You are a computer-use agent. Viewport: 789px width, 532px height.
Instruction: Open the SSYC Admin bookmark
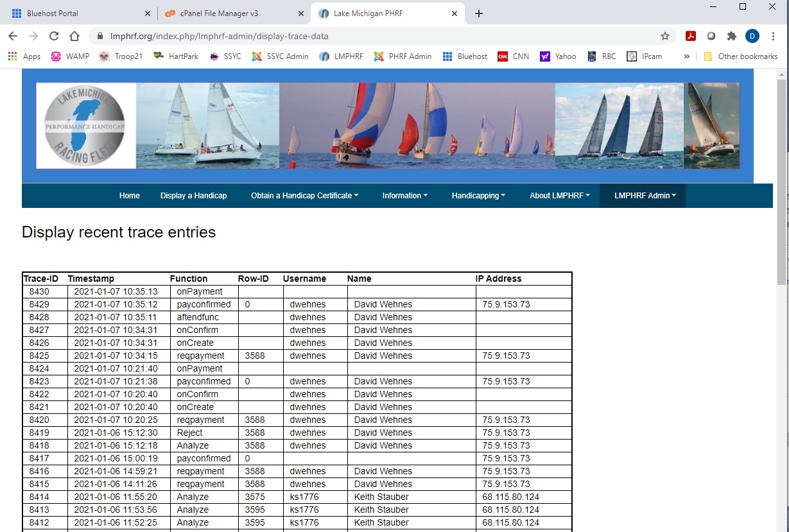tap(280, 56)
